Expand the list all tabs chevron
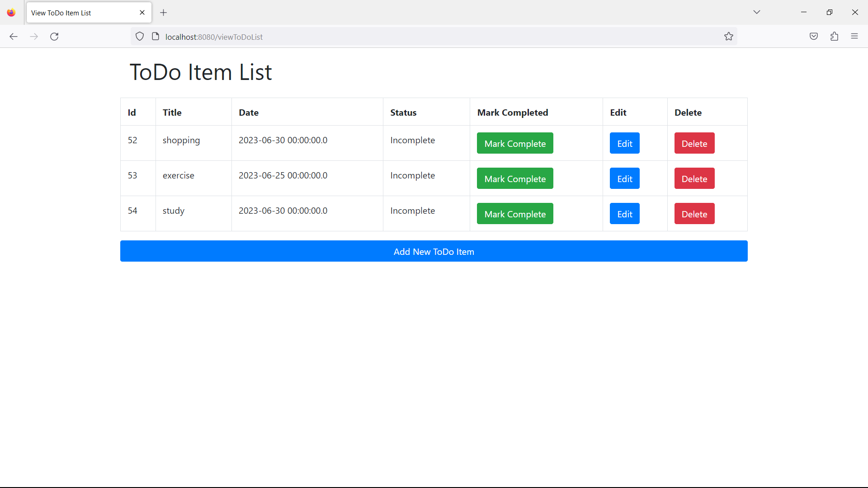The height and width of the screenshot is (488, 868). [x=757, y=12]
